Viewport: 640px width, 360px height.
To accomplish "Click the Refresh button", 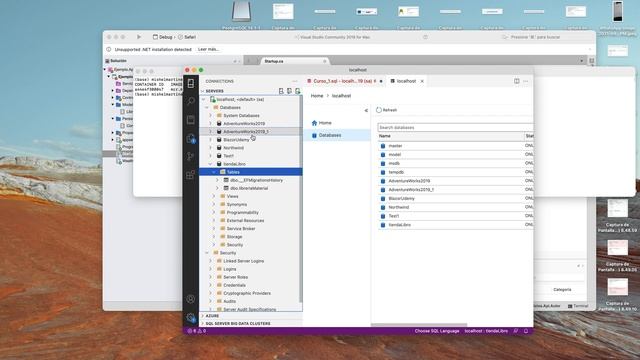I will click(x=386, y=110).
